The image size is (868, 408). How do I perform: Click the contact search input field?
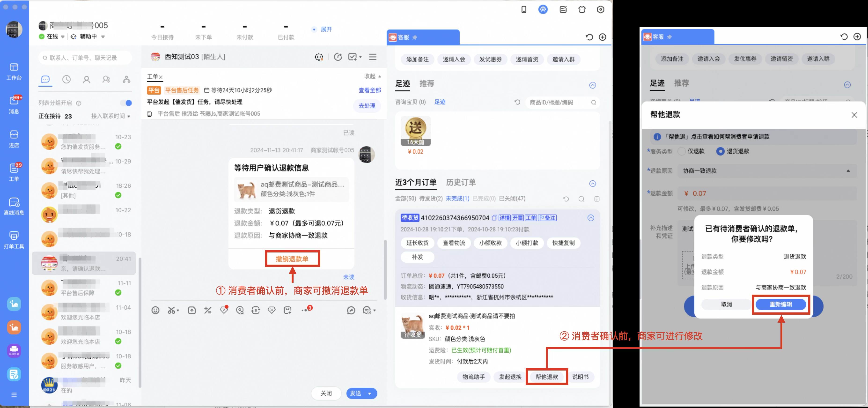pos(84,57)
